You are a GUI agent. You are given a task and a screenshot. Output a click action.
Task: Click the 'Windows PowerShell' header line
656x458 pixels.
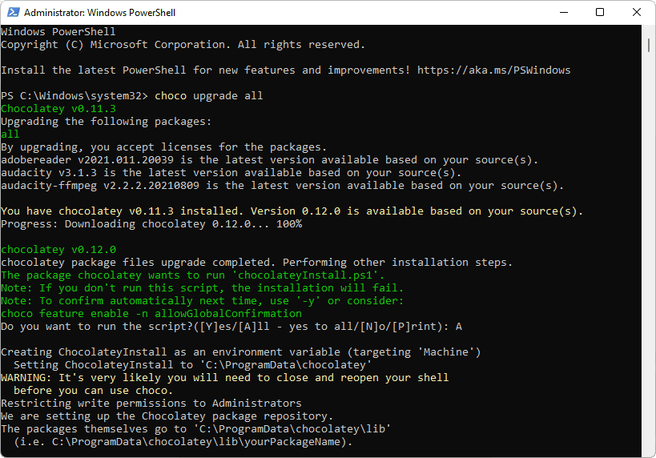tap(58, 32)
